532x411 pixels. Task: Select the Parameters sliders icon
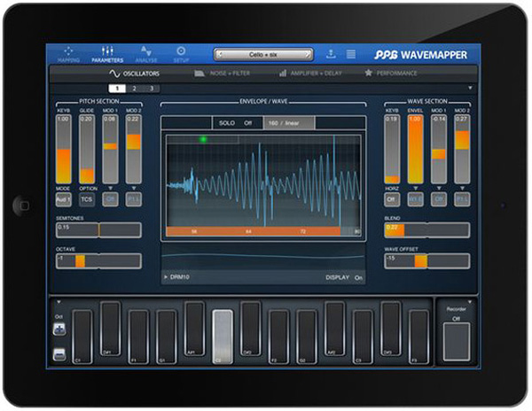pyautogui.click(x=107, y=54)
